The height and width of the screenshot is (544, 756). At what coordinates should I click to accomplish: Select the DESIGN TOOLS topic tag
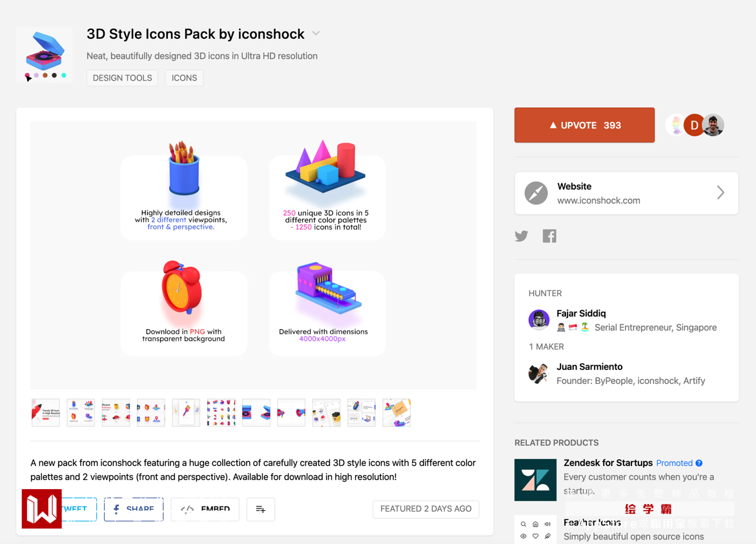(x=122, y=78)
